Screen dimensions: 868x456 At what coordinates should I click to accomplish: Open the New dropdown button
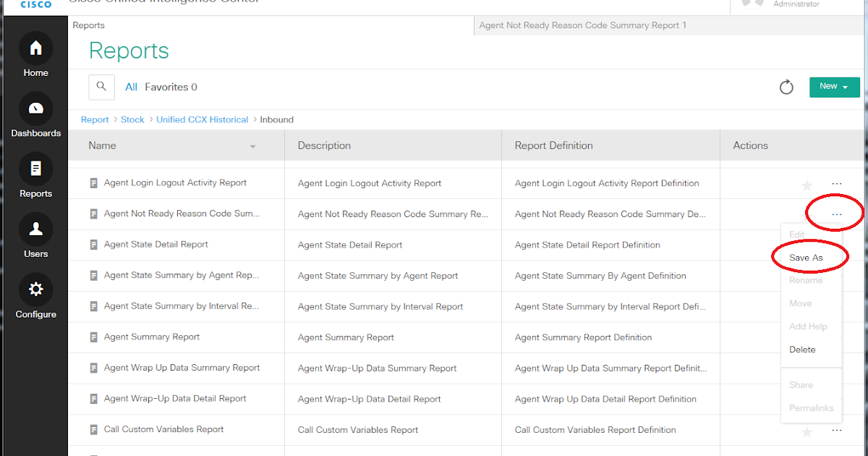[x=835, y=87]
